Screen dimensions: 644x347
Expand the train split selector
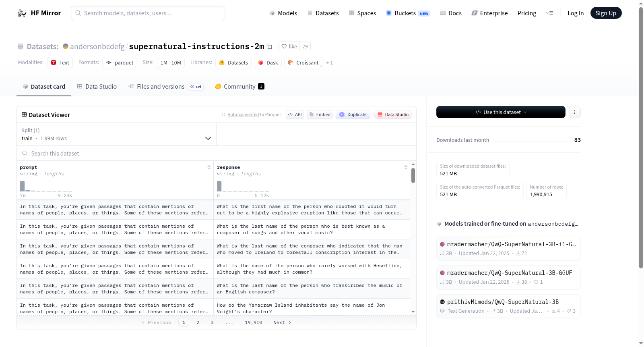click(x=116, y=134)
